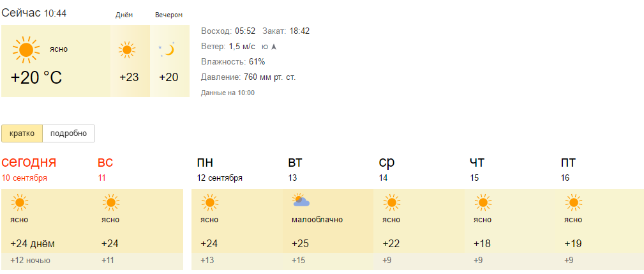The image size is (644, 274).
Task: Switch to подробно view
Action: pos(68,133)
